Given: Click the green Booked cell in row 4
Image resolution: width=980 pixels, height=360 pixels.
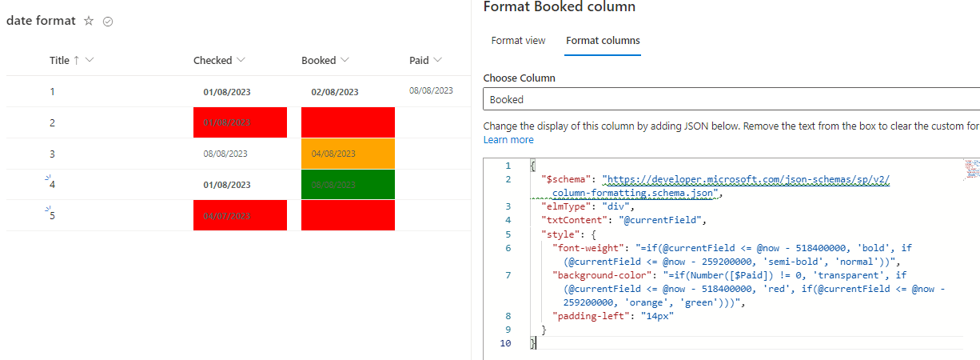Looking at the screenshot, I should click(x=348, y=185).
